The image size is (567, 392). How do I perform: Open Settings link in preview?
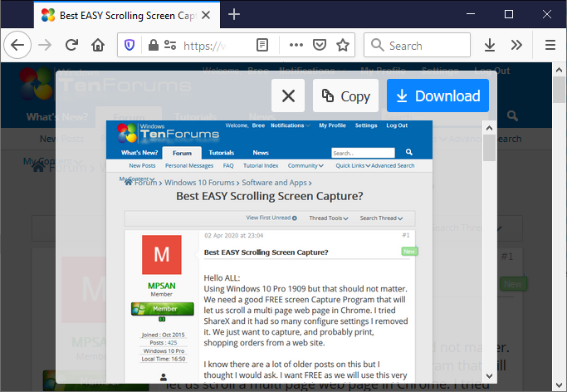click(366, 125)
